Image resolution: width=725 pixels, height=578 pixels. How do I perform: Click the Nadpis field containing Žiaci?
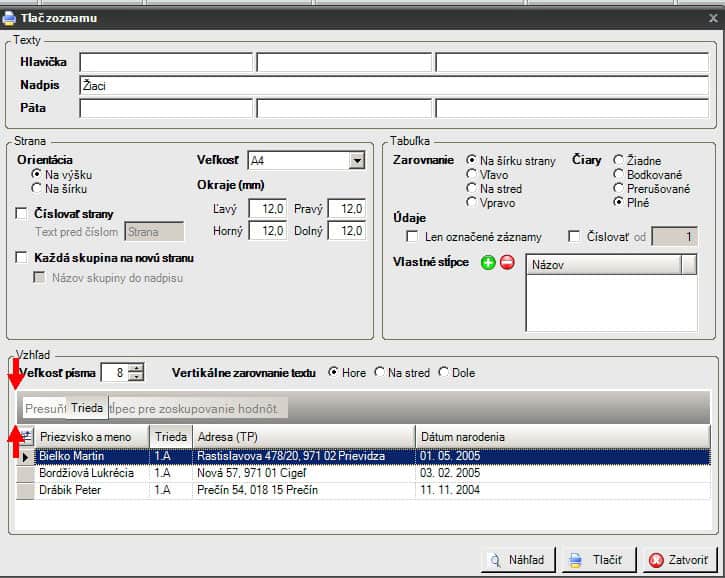point(394,86)
